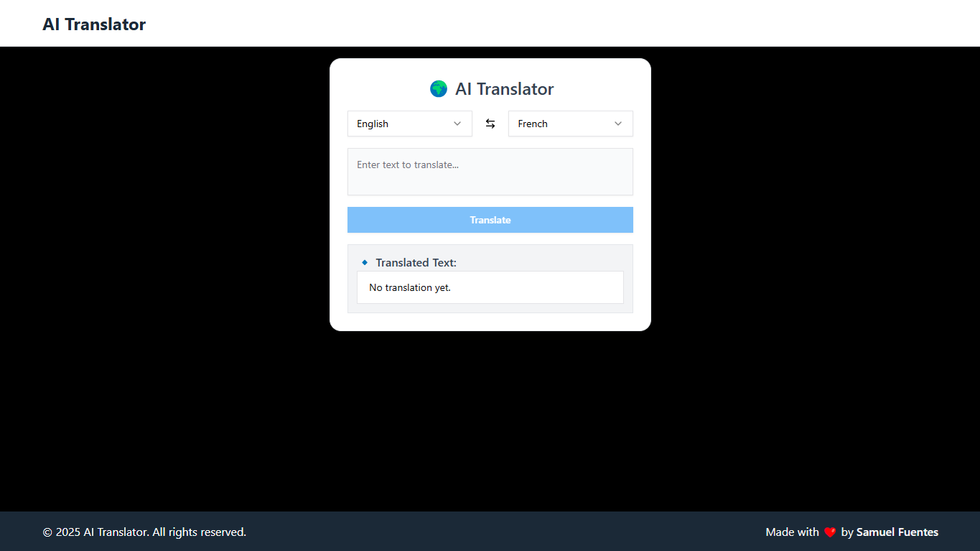
Task: Click the text area to enter text to translate
Action: [490, 172]
